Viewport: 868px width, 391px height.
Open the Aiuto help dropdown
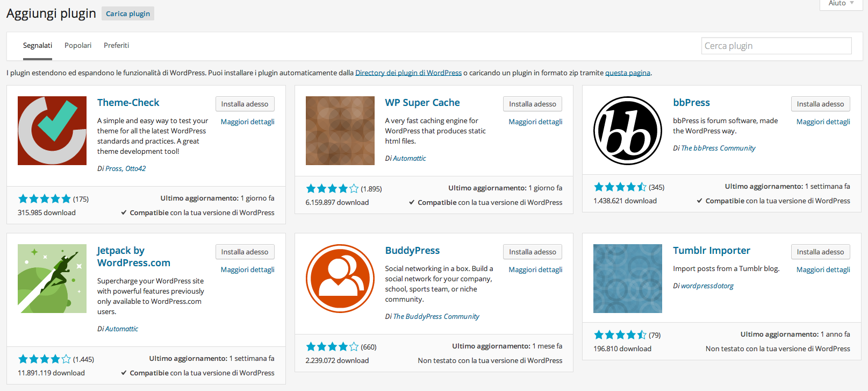[x=841, y=4]
